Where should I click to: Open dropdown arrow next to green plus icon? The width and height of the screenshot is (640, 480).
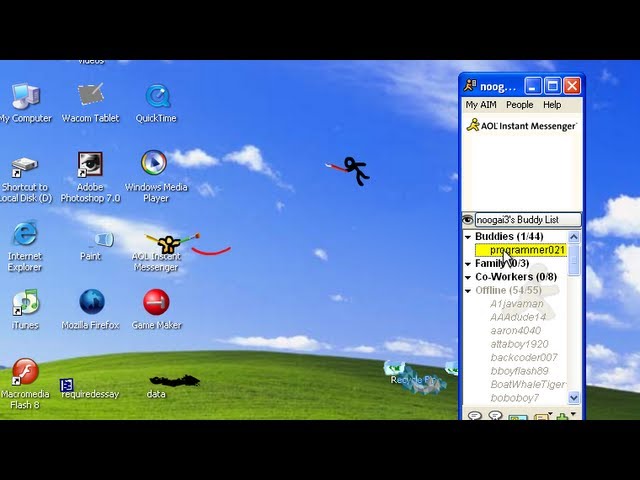[573, 414]
